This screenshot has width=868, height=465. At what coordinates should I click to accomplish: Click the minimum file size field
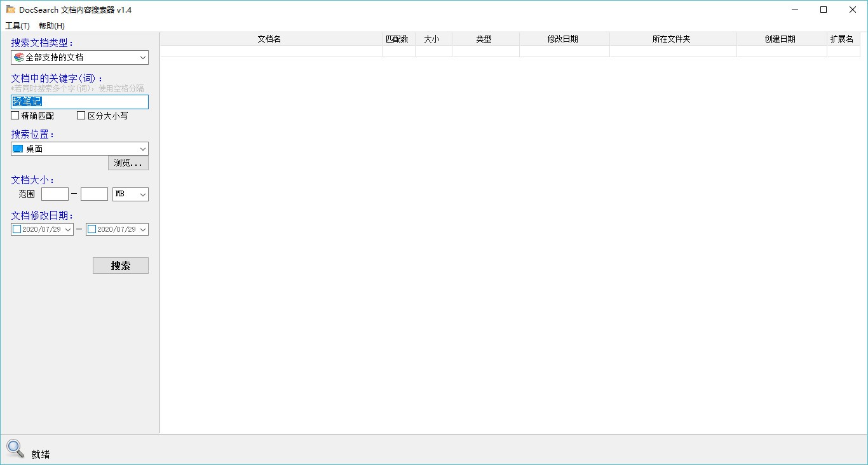point(55,194)
